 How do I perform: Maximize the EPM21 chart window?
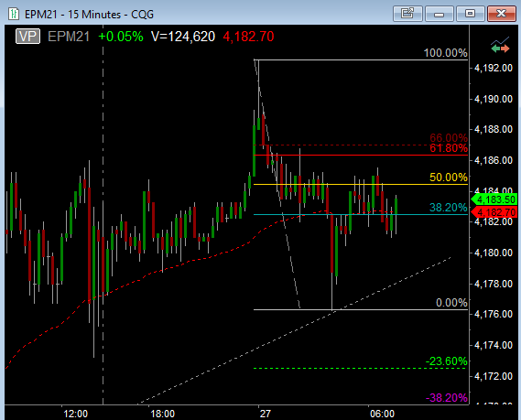point(470,14)
